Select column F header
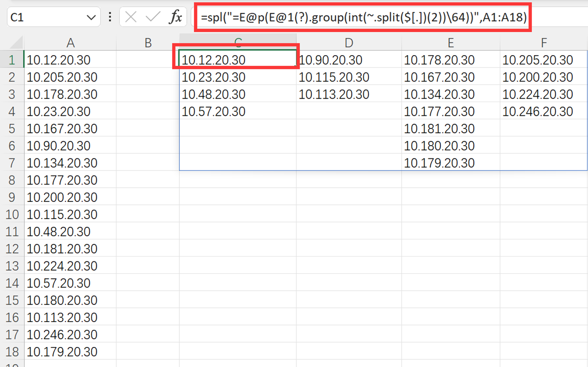588x367 pixels. pos(544,43)
